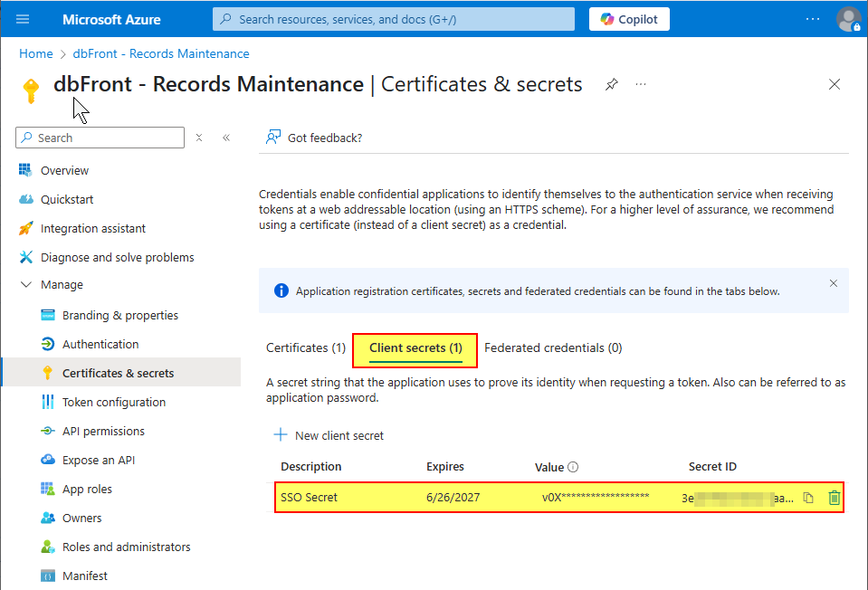Open the Overview page
868x590 pixels.
(64, 170)
